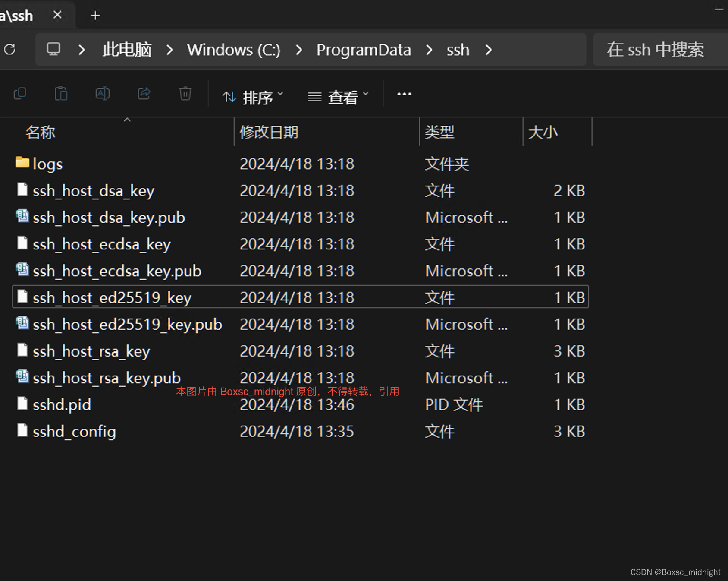Go to Windows (C:) in the breadcrumb
The image size is (728, 581).
click(234, 50)
